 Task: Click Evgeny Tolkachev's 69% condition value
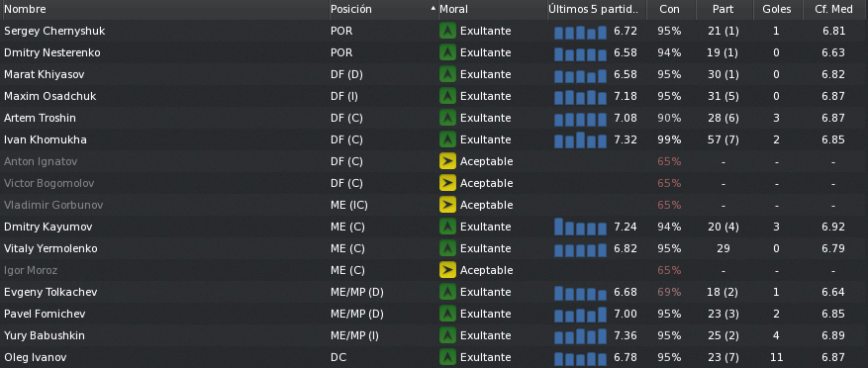(x=669, y=292)
